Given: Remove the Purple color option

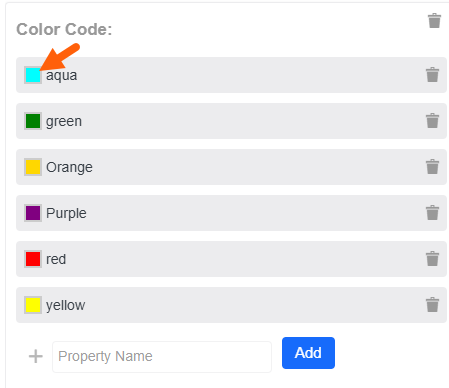Looking at the screenshot, I should pos(432,213).
